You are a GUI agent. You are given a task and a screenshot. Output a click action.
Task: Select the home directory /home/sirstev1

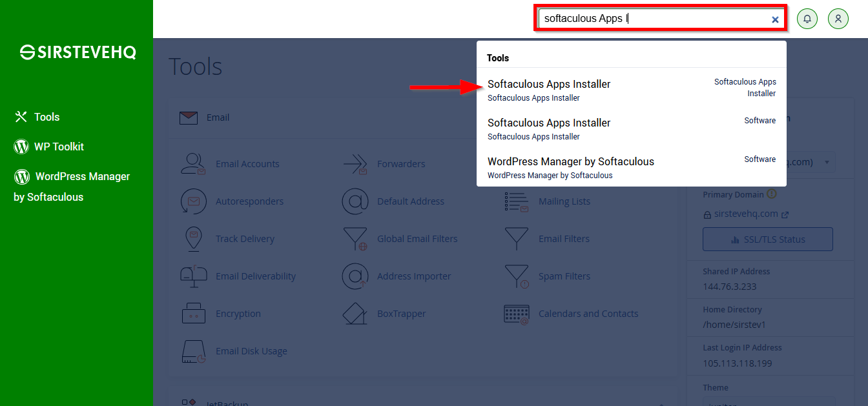click(x=734, y=325)
